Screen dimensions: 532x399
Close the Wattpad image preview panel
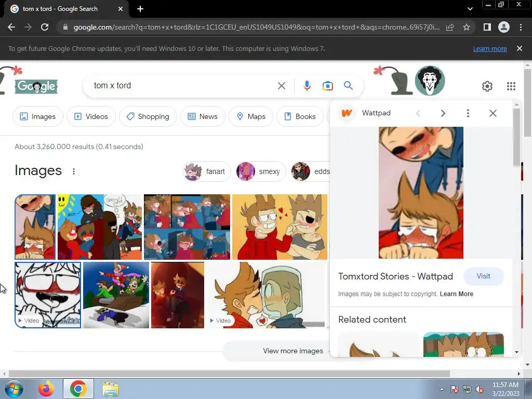tap(493, 113)
